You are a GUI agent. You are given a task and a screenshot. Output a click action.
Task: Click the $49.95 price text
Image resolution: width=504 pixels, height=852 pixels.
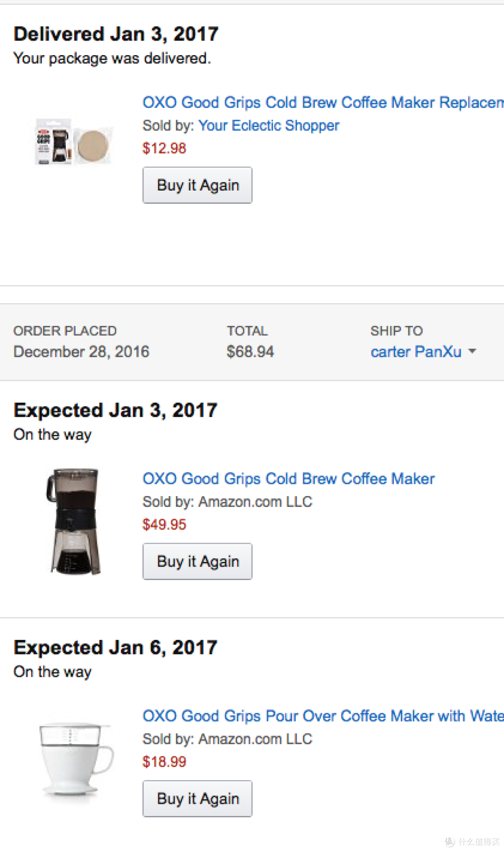click(x=164, y=524)
